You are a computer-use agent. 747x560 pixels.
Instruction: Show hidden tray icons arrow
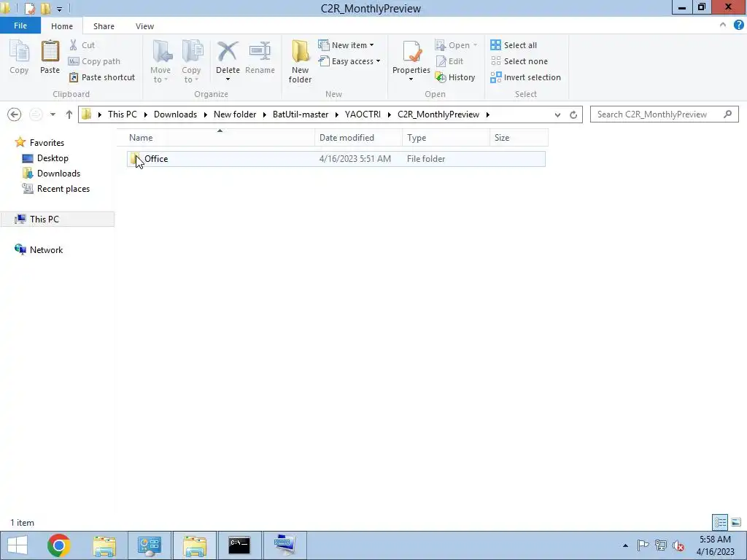625,545
